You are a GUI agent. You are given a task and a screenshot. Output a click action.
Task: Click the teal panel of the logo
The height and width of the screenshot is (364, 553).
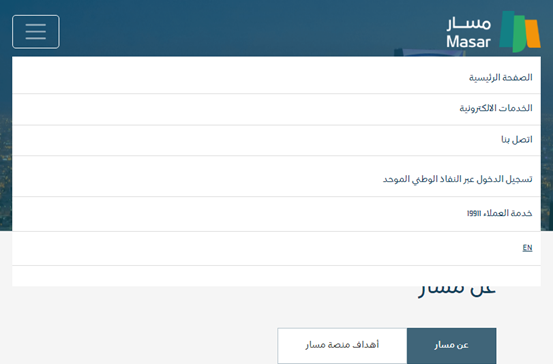point(506,30)
